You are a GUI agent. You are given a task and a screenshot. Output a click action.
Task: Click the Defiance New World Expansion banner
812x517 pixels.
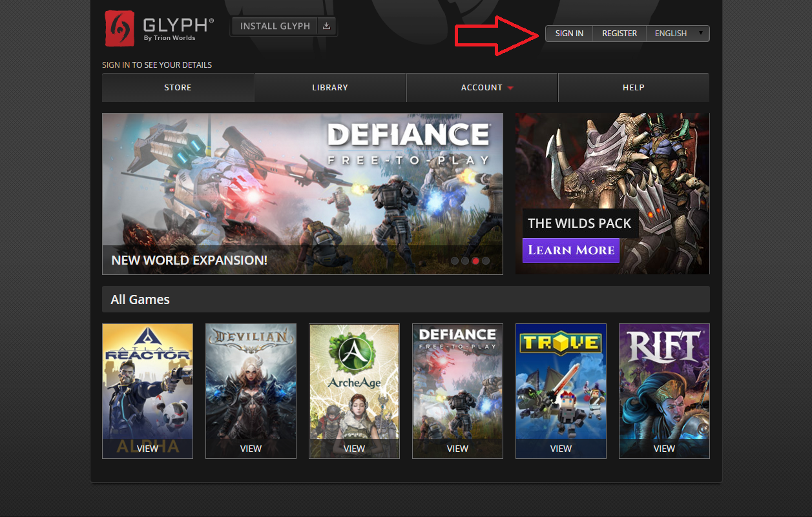click(302, 194)
